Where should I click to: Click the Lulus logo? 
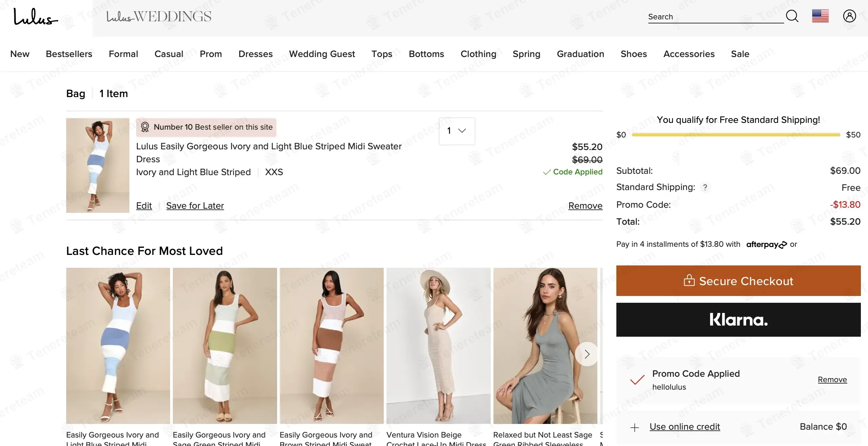(x=35, y=17)
